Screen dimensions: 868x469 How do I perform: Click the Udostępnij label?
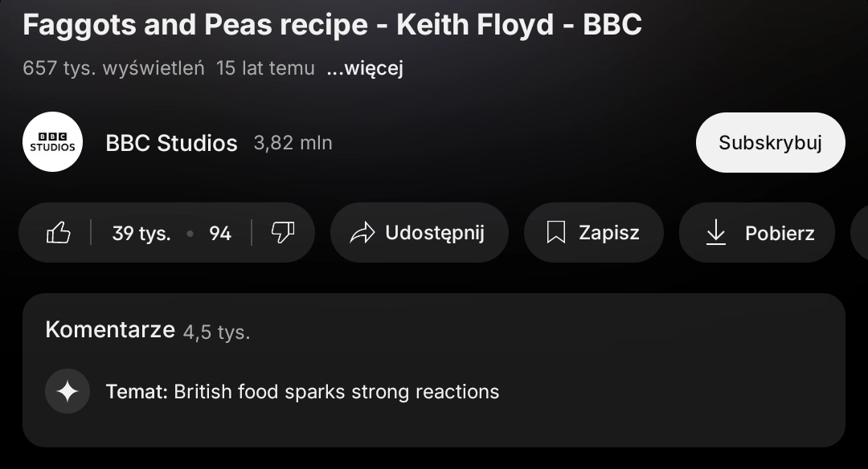tap(435, 233)
